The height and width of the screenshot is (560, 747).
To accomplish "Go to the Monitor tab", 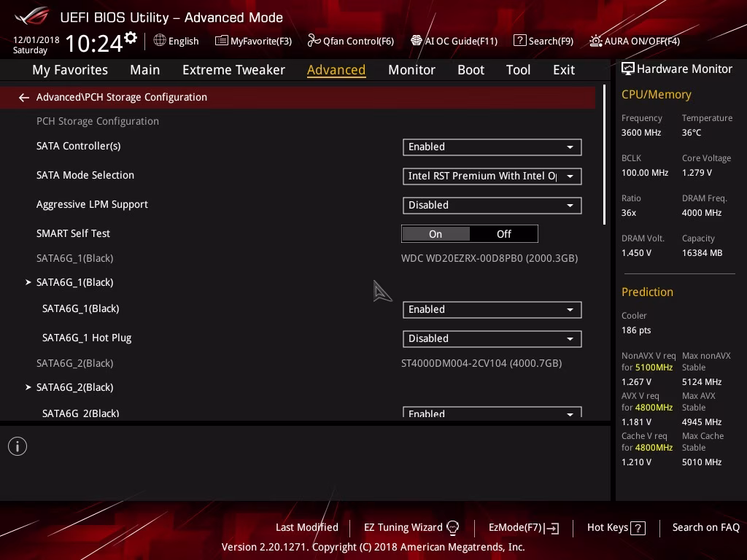I will pyautogui.click(x=411, y=70).
